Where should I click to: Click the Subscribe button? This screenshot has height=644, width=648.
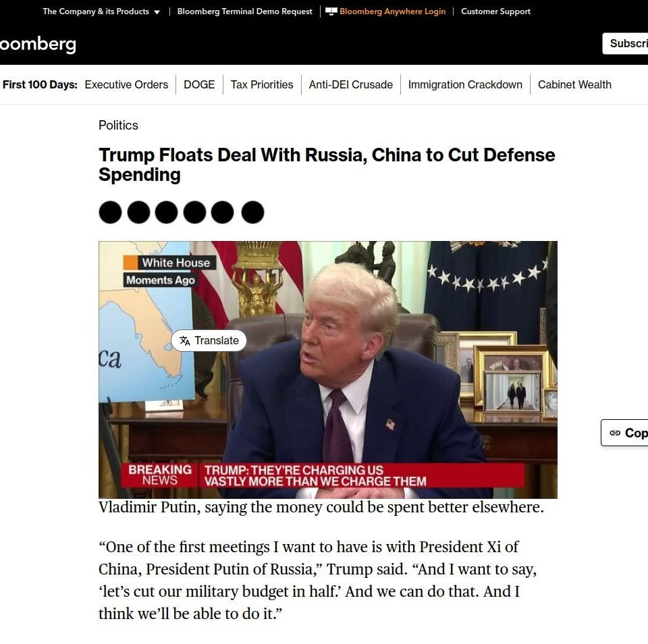click(x=625, y=43)
